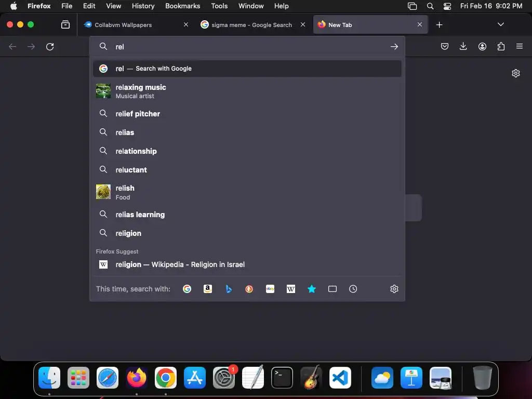The image size is (532, 399).
Task: Click the Go arrow in address bar
Action: click(x=394, y=46)
